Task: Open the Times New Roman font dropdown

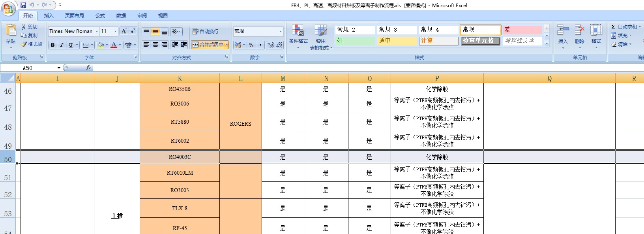Action: [97, 31]
